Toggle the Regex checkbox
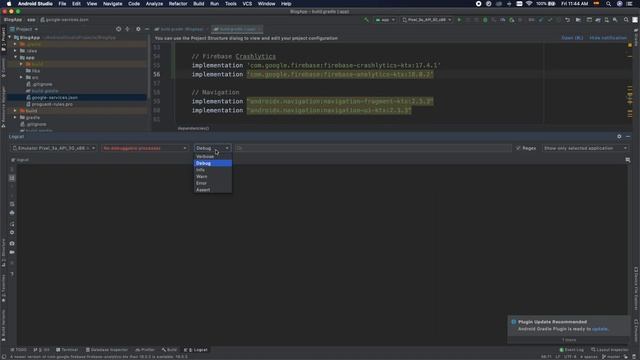 (526, 148)
